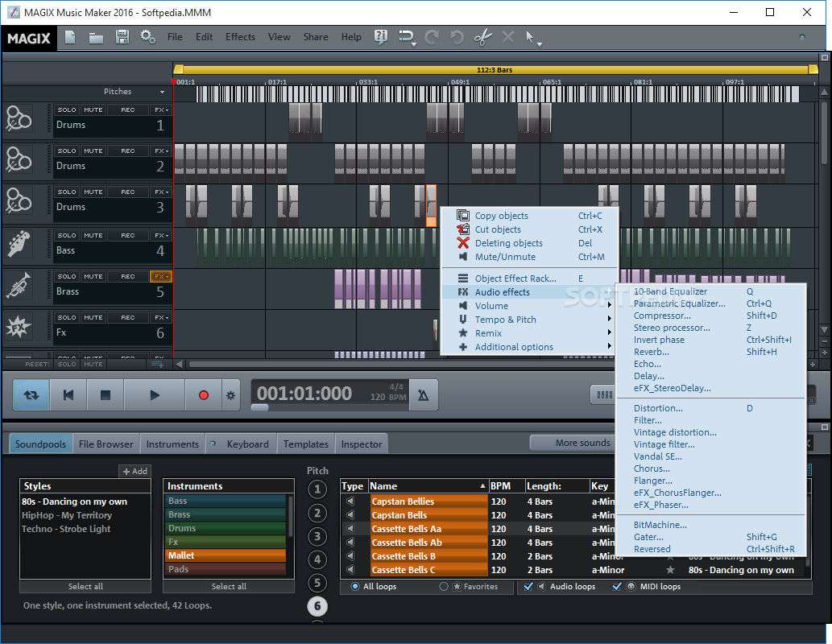The height and width of the screenshot is (644, 832).
Task: Click the Bass track guitar icon
Action: pos(19,244)
